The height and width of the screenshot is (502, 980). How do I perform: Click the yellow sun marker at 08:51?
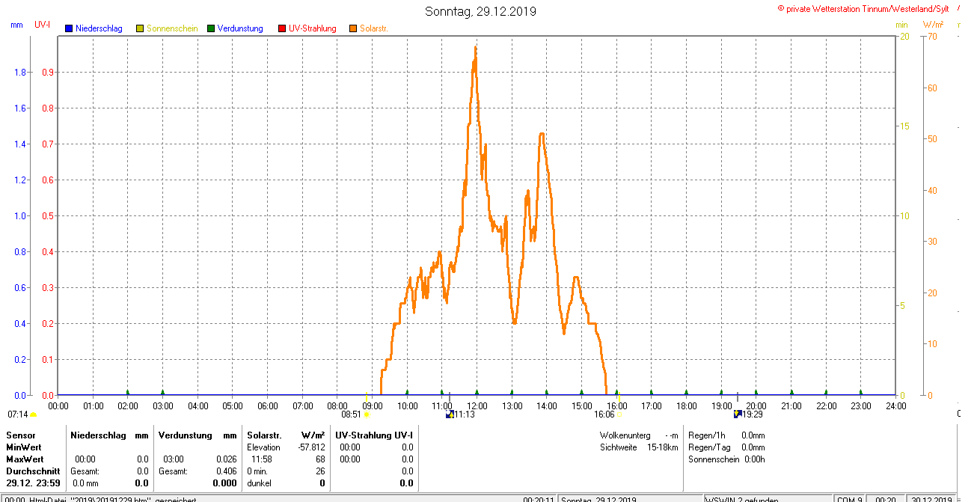(367, 414)
